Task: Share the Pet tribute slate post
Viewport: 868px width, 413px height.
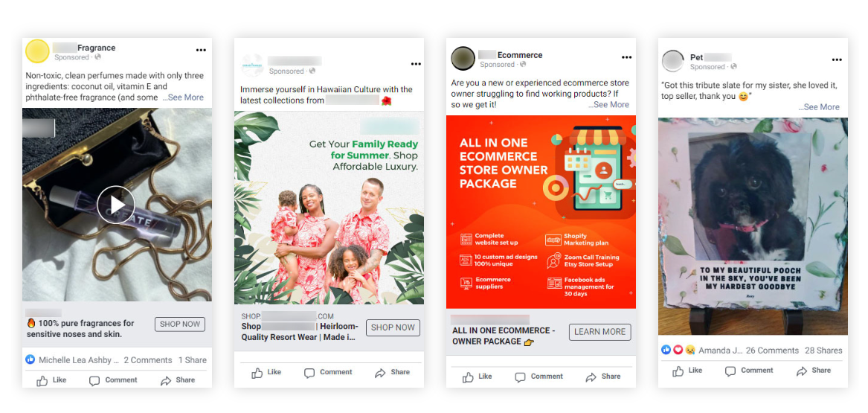Action: click(x=814, y=371)
